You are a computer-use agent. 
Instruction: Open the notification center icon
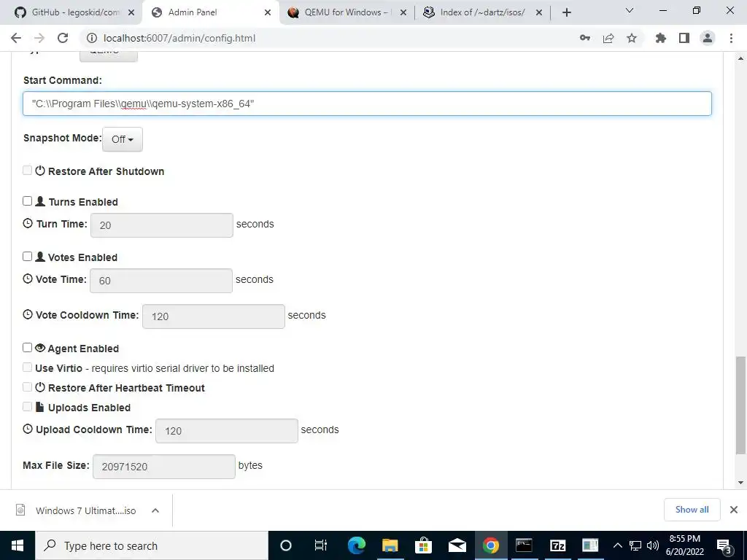click(x=724, y=545)
